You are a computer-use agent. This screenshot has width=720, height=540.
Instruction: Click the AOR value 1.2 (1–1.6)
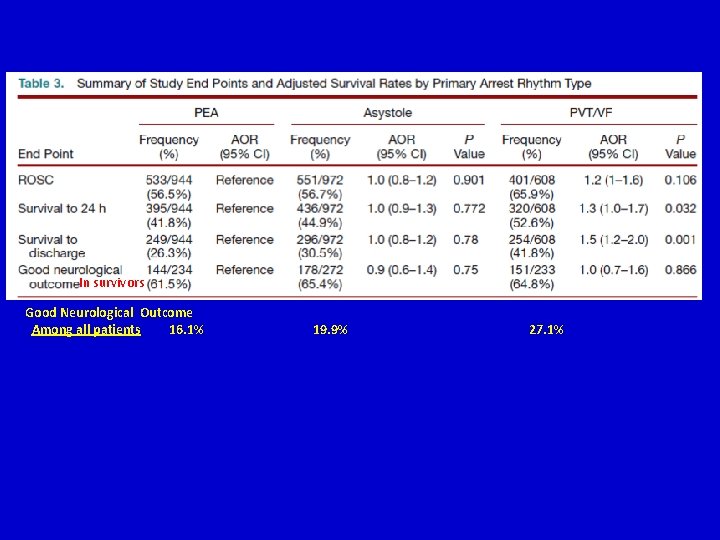pos(613,180)
